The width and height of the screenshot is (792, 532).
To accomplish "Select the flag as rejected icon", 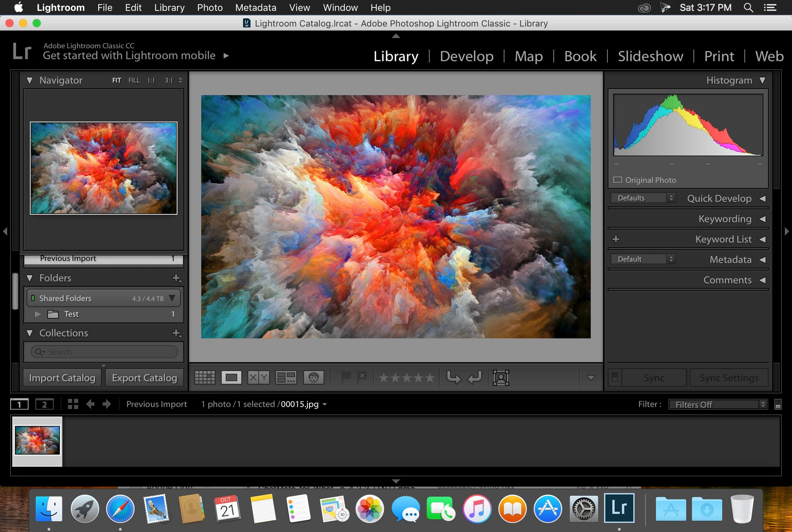I will click(362, 377).
